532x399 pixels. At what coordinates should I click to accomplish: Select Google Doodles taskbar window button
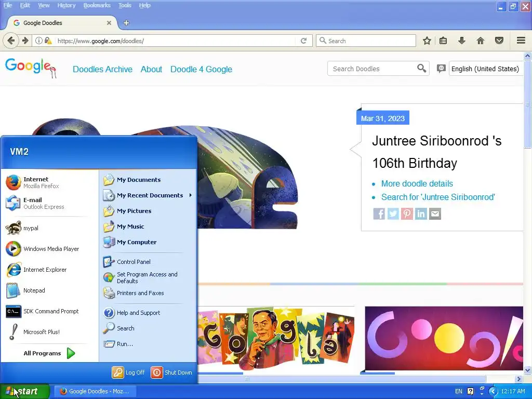[x=95, y=391]
